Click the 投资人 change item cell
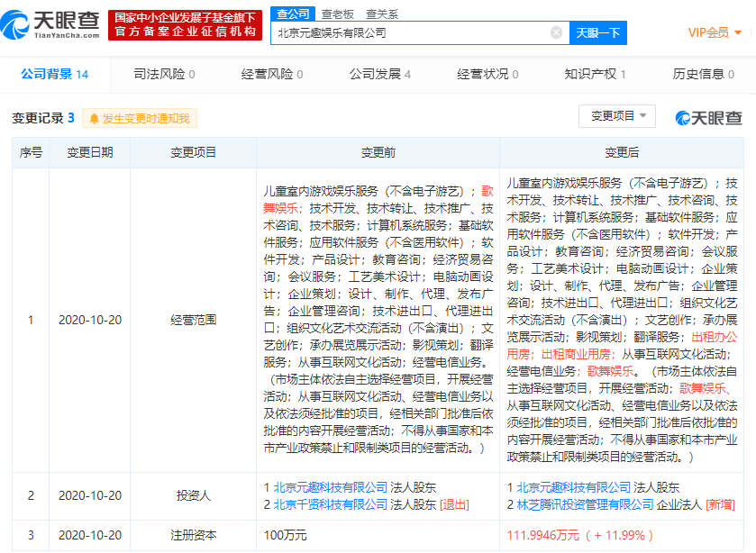The width and height of the screenshot is (756, 553). pos(194,495)
